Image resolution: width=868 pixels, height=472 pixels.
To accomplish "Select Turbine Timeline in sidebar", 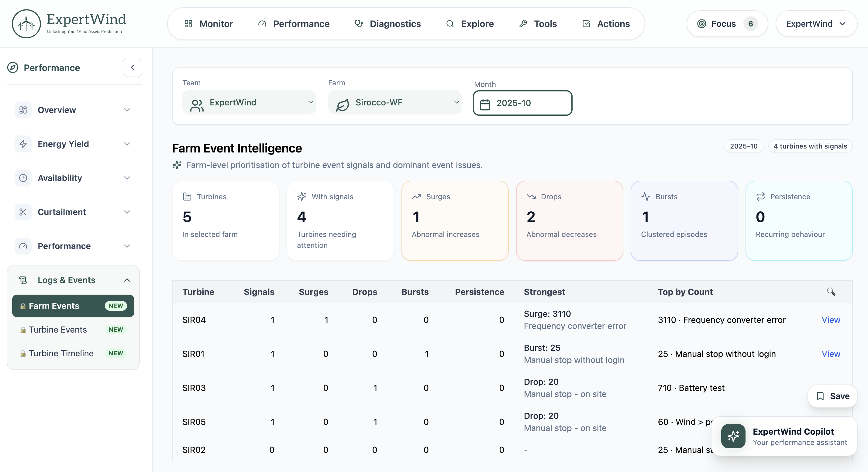I will point(73,354).
